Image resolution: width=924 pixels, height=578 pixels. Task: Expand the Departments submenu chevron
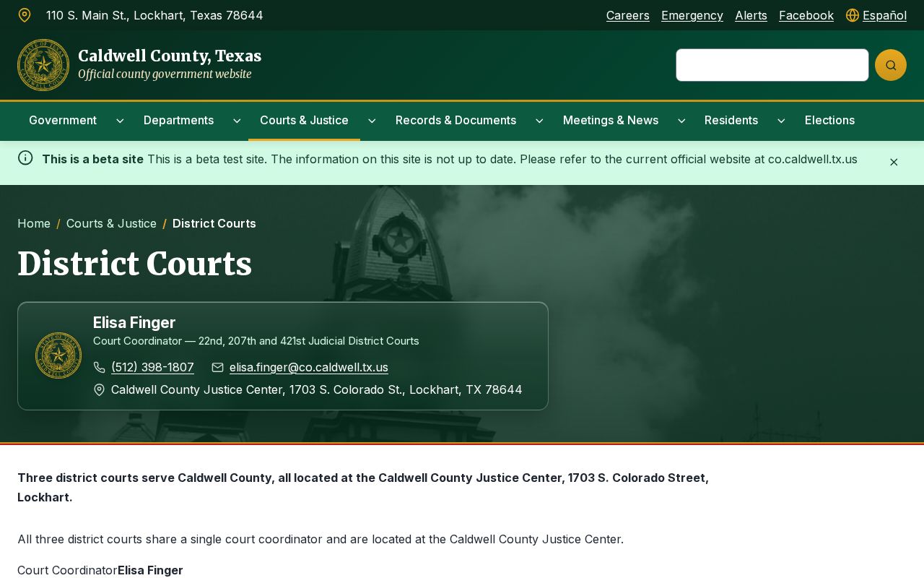[x=237, y=121]
